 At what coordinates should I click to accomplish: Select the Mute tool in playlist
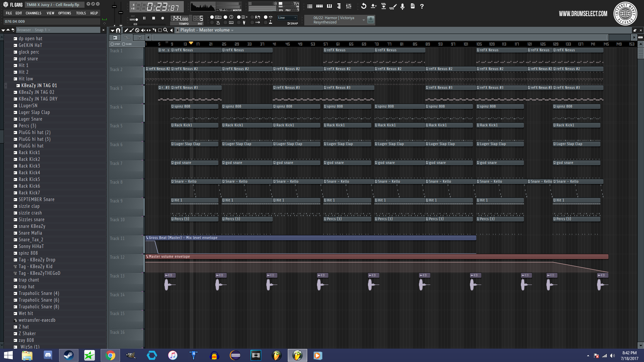click(143, 30)
